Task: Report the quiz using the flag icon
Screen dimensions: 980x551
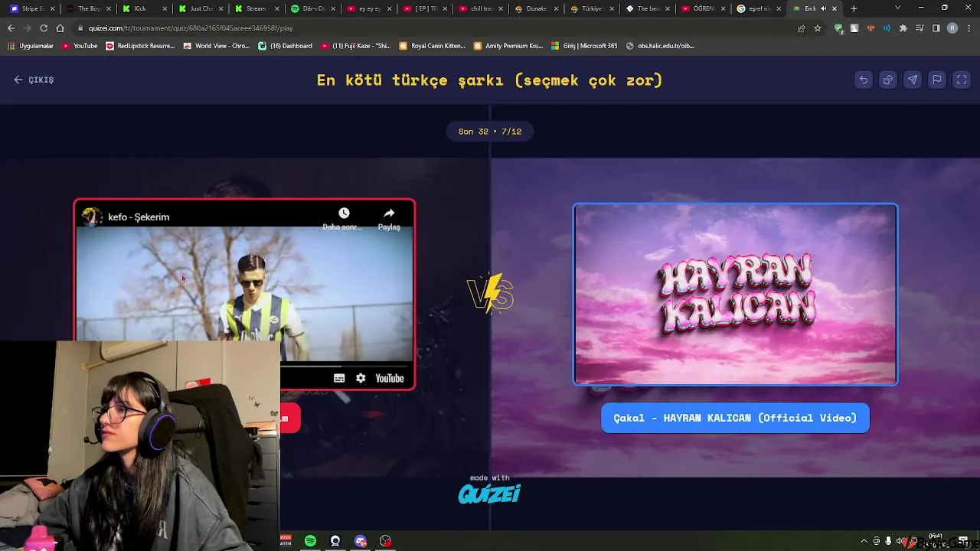Action: [937, 80]
